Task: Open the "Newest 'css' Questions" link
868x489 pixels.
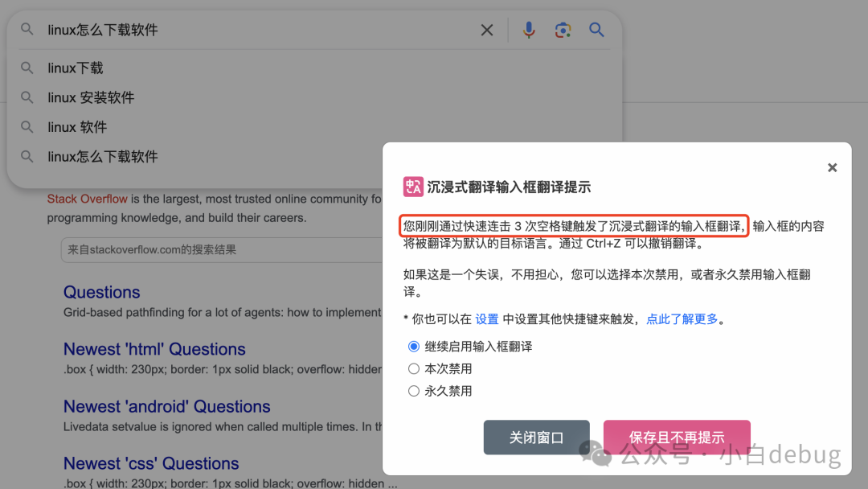Action: [x=151, y=463]
